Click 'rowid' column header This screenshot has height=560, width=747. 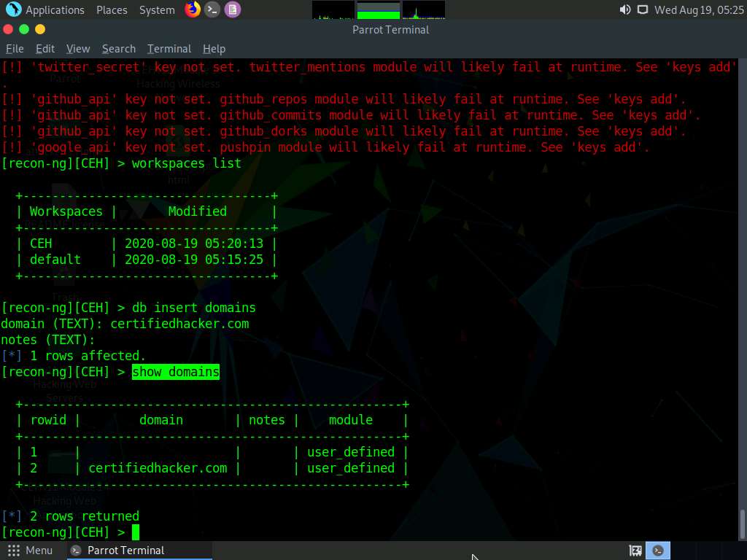coord(48,420)
